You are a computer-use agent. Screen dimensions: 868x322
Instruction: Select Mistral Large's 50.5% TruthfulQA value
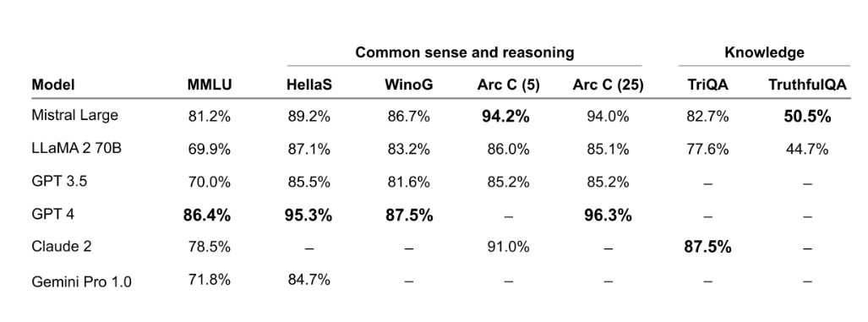pyautogui.click(x=807, y=117)
